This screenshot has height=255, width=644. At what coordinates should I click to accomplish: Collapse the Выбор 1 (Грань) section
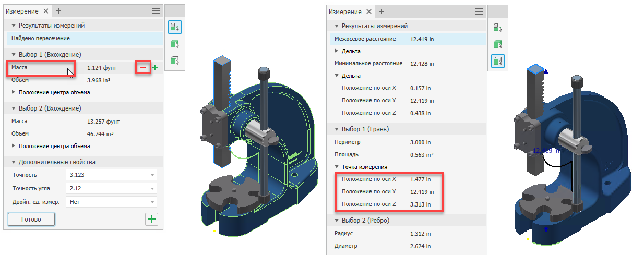point(337,129)
